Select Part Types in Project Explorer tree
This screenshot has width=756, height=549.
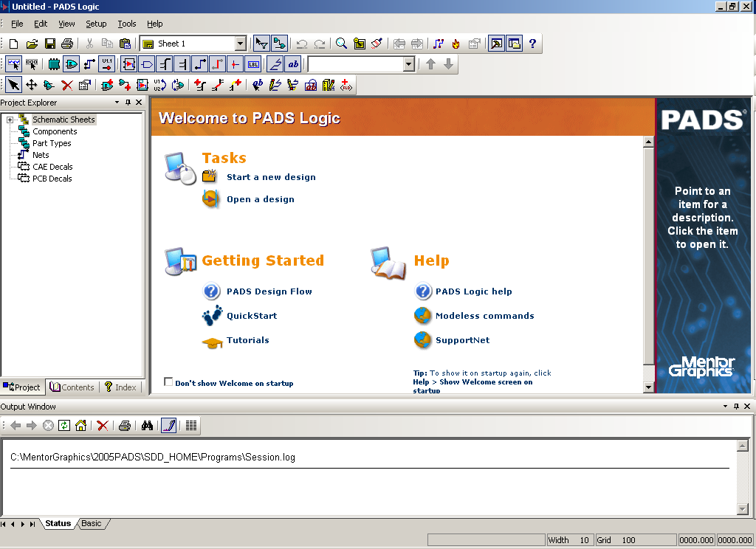tap(52, 143)
